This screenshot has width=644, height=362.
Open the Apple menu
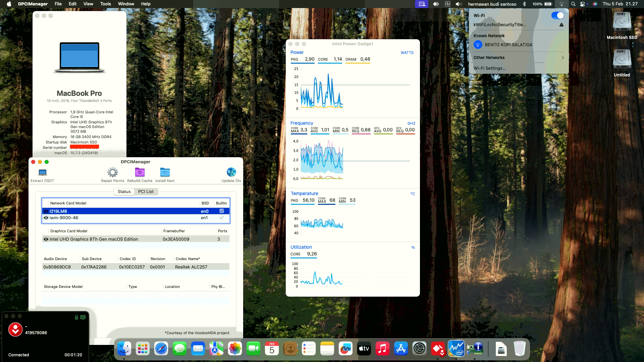(9, 4)
